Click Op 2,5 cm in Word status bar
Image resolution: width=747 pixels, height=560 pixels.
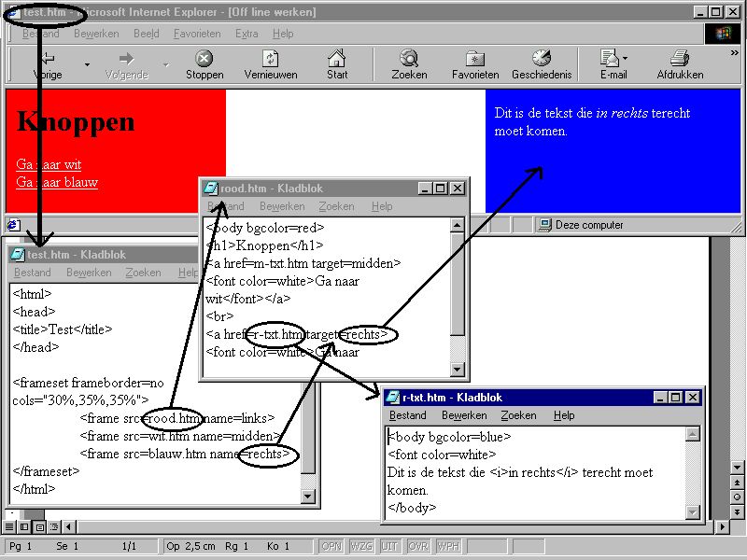click(x=191, y=546)
